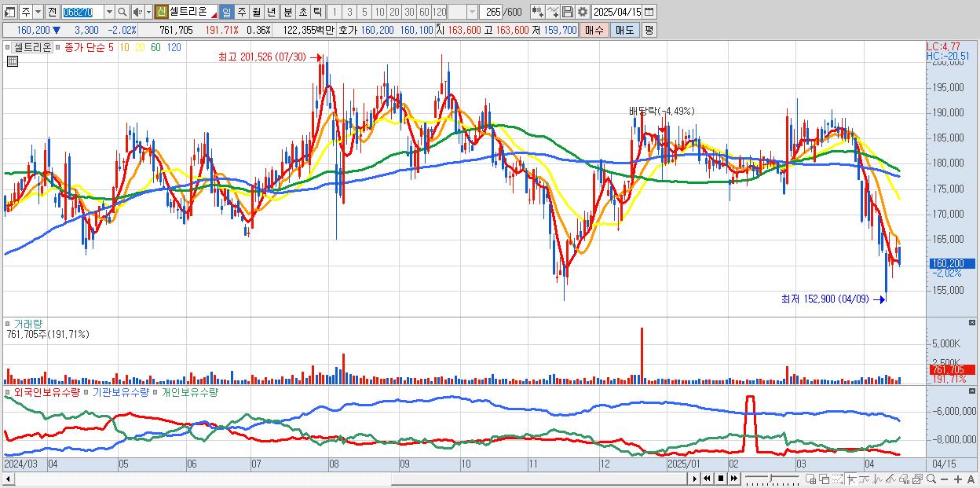Click the rewind button in bottom bar
The height and width of the screenshot is (488, 980).
point(707,479)
